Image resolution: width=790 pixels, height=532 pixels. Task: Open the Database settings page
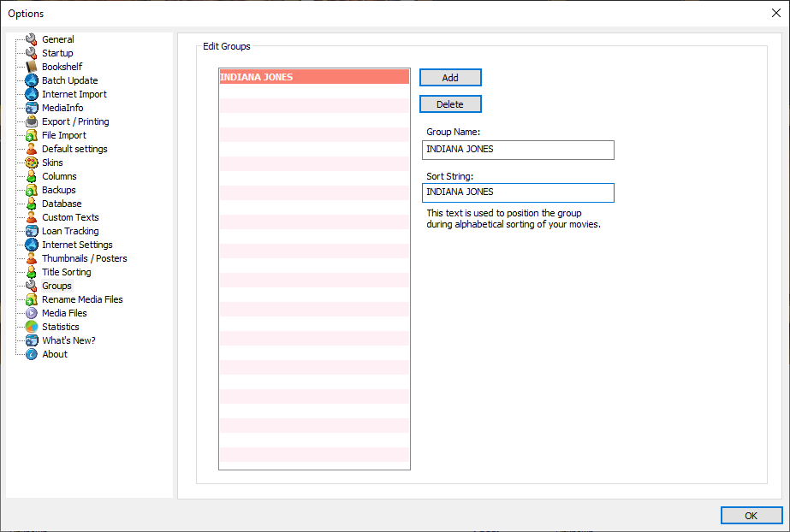coord(60,203)
